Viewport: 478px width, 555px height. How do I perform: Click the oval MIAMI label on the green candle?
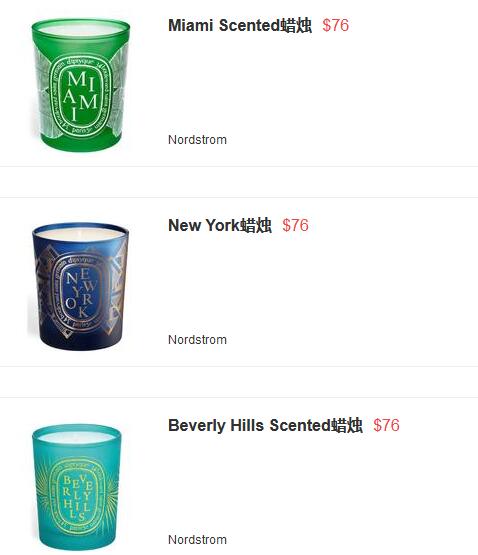point(81,96)
